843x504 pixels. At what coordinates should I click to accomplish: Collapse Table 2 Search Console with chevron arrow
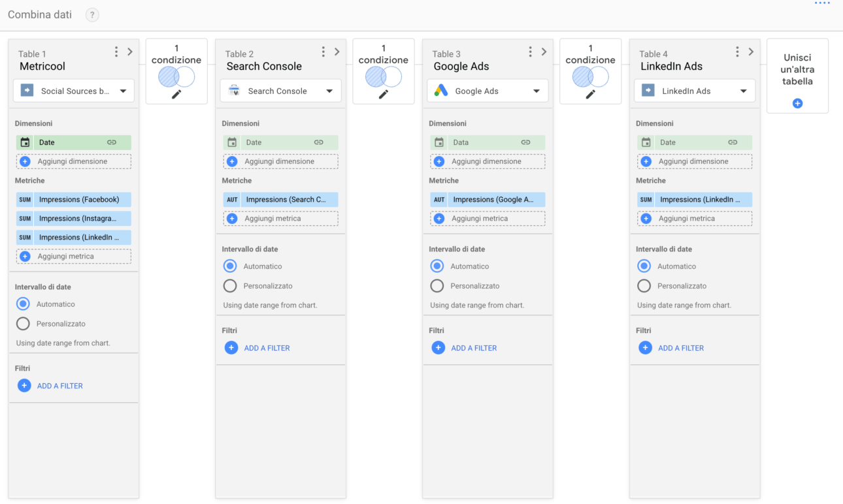click(337, 52)
